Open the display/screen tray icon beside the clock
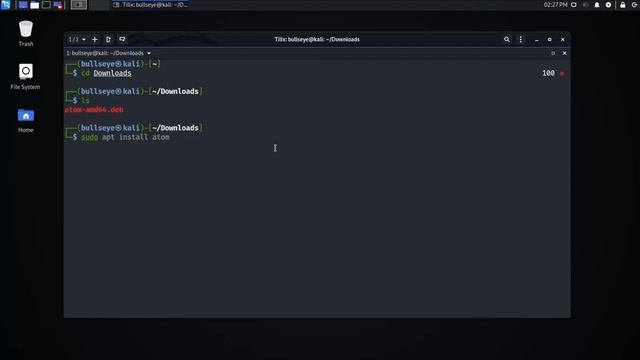This screenshot has height=360, width=640. pyautogui.click(x=573, y=5)
